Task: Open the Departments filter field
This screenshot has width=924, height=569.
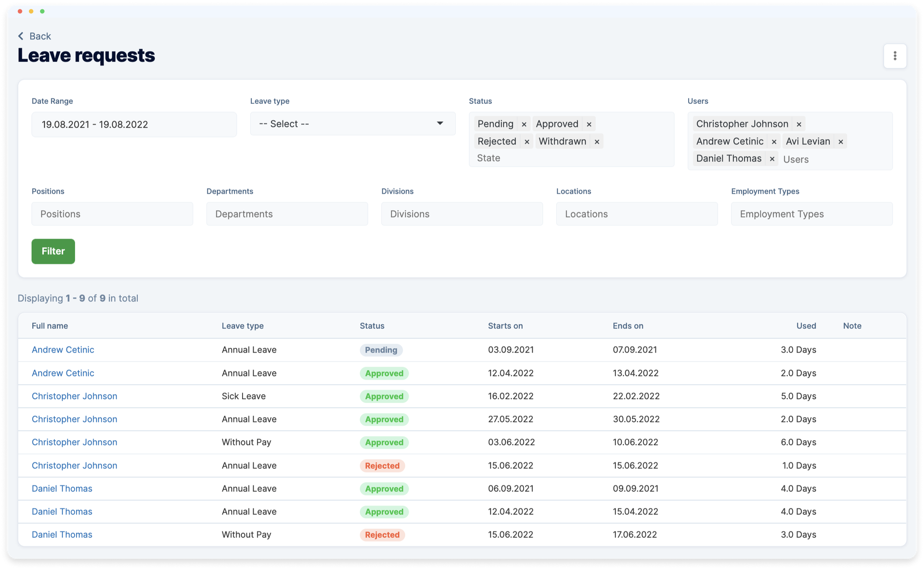Action: click(287, 214)
